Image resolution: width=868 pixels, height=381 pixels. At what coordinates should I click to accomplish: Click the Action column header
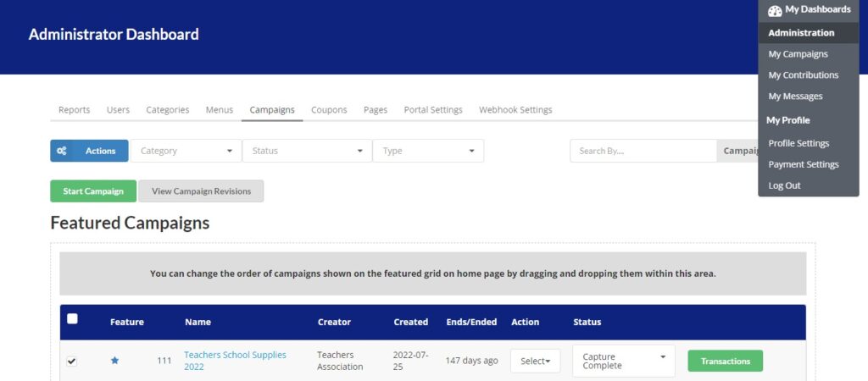click(x=526, y=322)
